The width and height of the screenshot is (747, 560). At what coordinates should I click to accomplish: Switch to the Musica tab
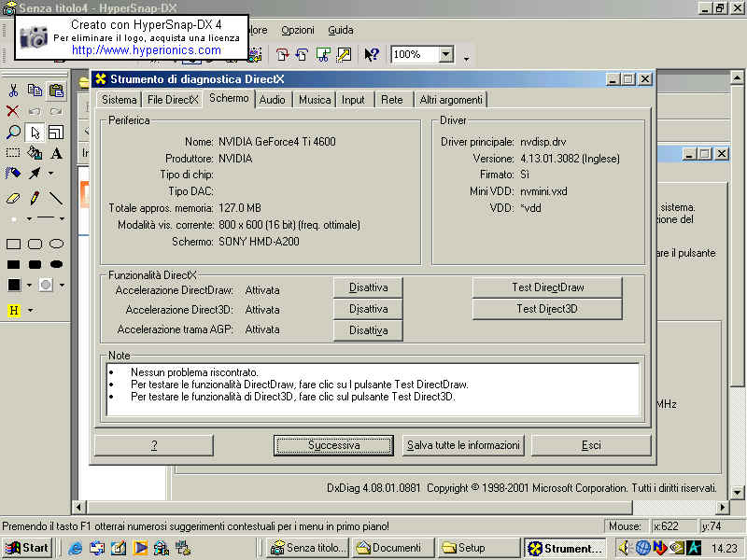[315, 100]
